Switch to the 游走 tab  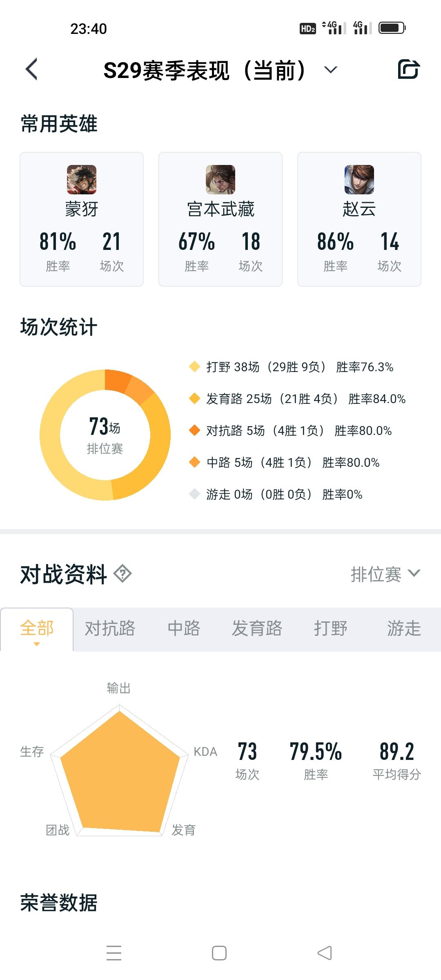[x=404, y=628]
